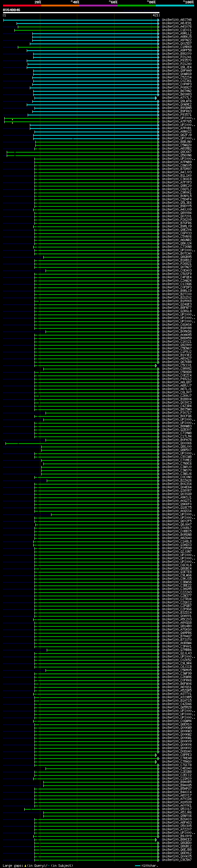
Task: Select hit UniRef100_C7REA8
Action: point(177,758)
